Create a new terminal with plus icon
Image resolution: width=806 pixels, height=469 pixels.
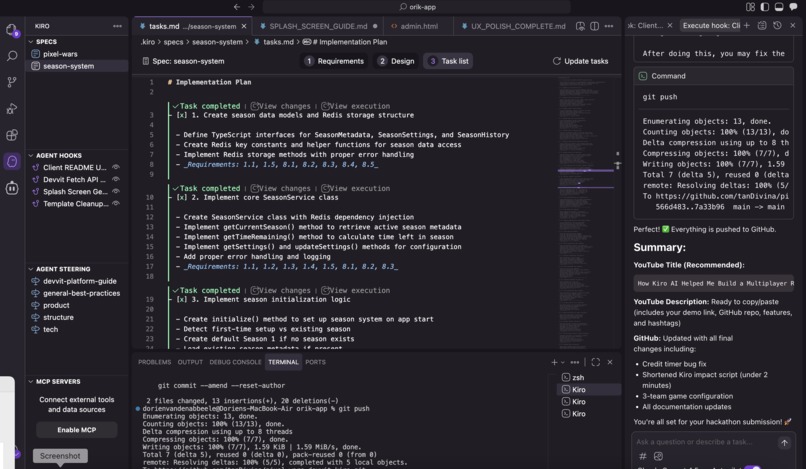click(x=554, y=362)
